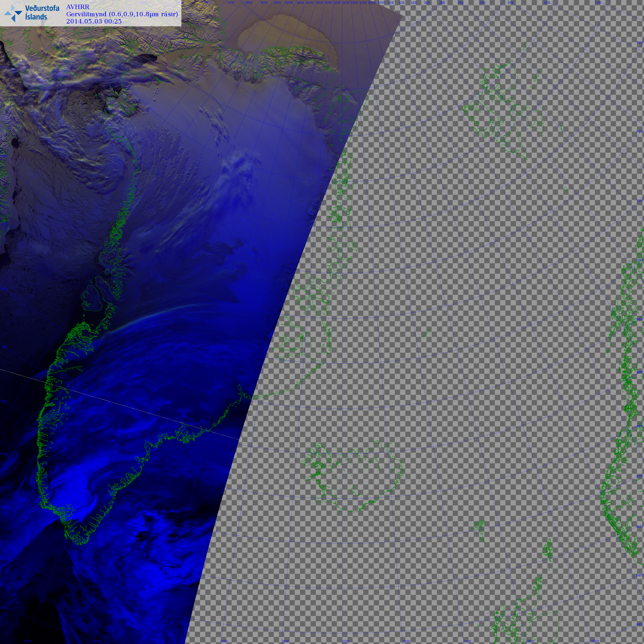The width and height of the screenshot is (644, 644).
Task: Select the AVHRR title text
Action: (78, 7)
